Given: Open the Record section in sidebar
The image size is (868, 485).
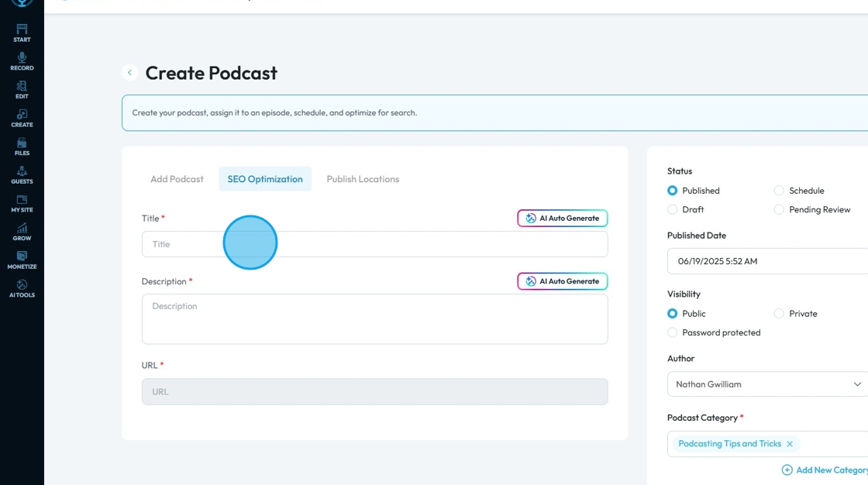Looking at the screenshot, I should tap(22, 61).
